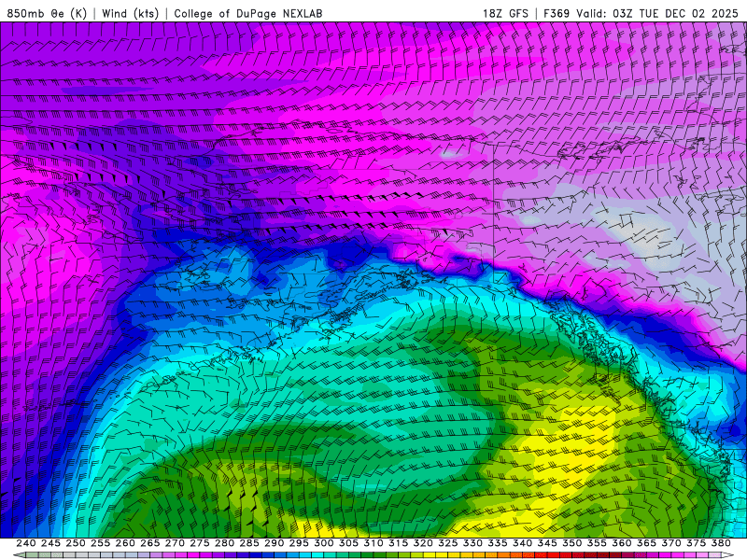The width and height of the screenshot is (747, 560).
Task: Click the '18Z GFS' model run label
Action: coord(505,13)
